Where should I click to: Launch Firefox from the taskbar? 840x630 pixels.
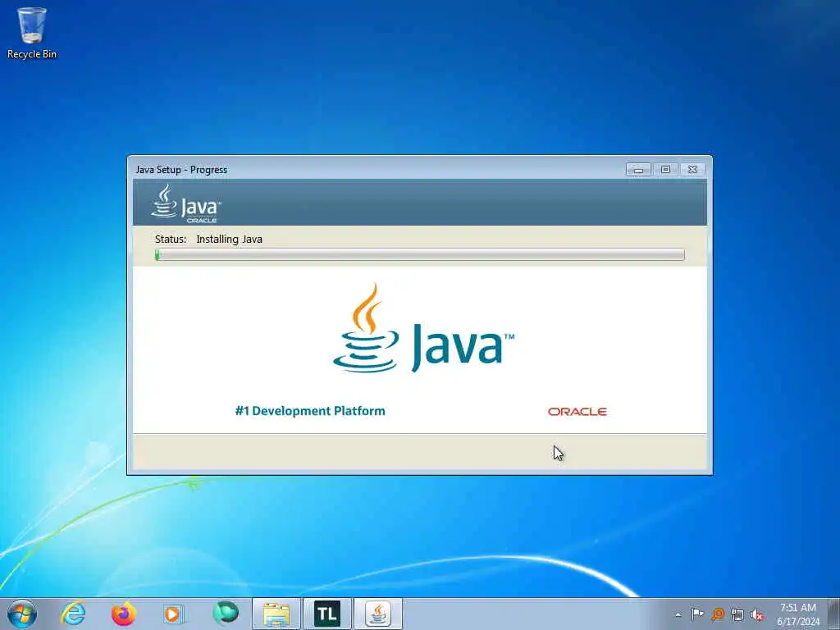point(124,614)
